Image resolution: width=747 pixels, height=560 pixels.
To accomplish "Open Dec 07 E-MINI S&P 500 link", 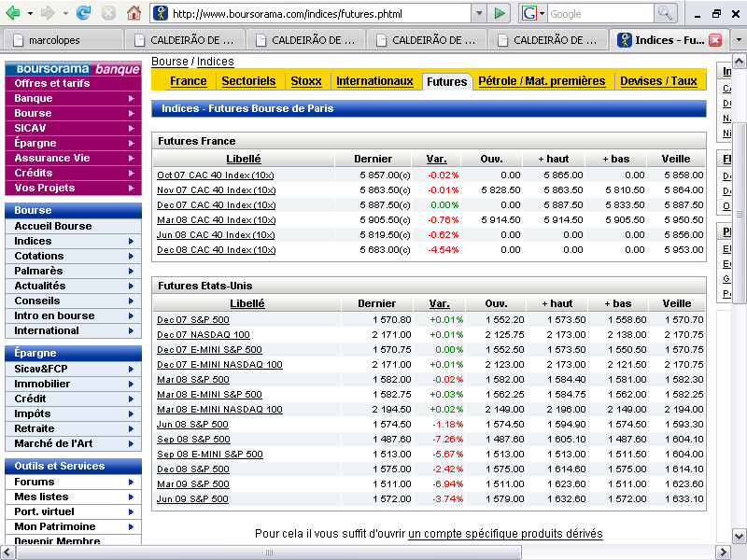I will tap(209, 349).
